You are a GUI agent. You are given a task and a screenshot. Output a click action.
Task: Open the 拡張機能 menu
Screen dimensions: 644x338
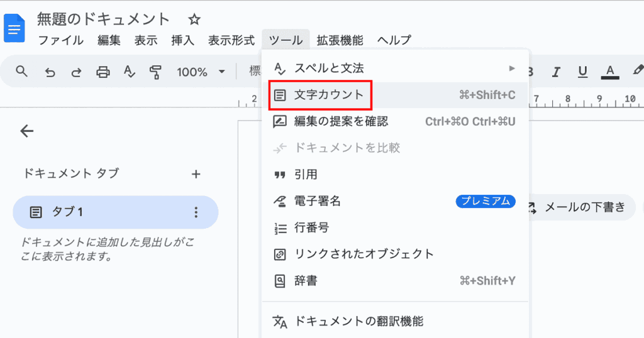pyautogui.click(x=340, y=40)
